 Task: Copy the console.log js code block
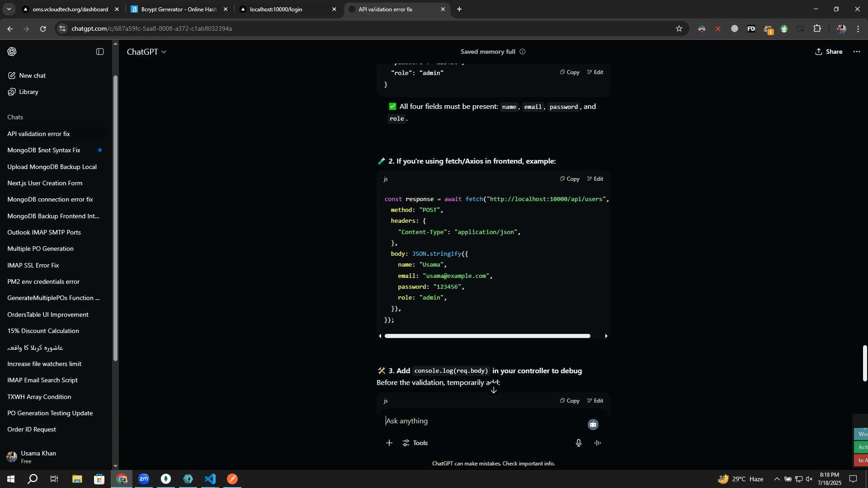(570, 401)
